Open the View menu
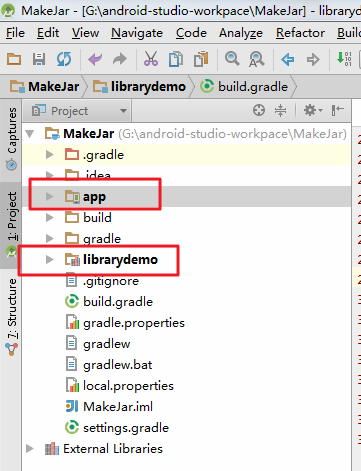 click(85, 33)
